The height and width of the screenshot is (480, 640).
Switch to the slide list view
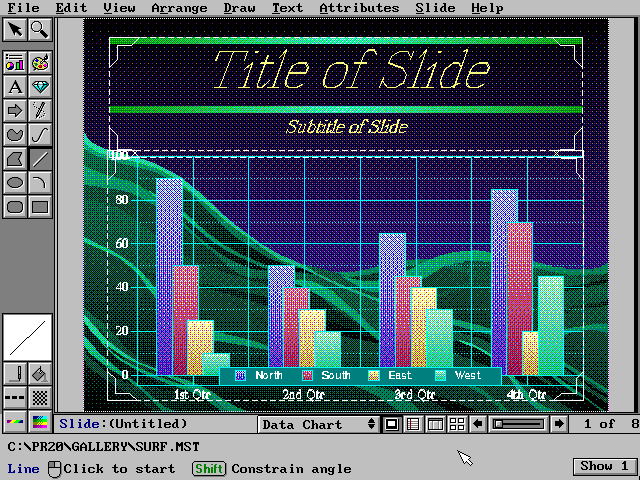(435, 424)
